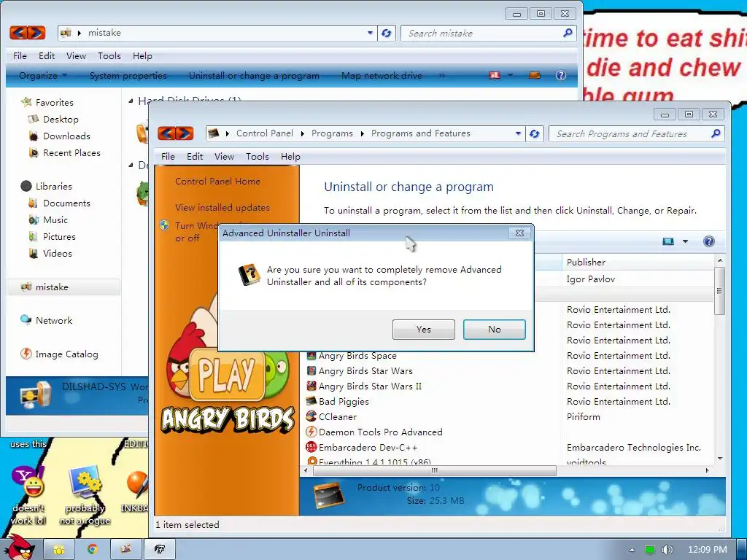This screenshot has width=747, height=560.
Task: Open the view options dropdown arrow
Action: [686, 241]
